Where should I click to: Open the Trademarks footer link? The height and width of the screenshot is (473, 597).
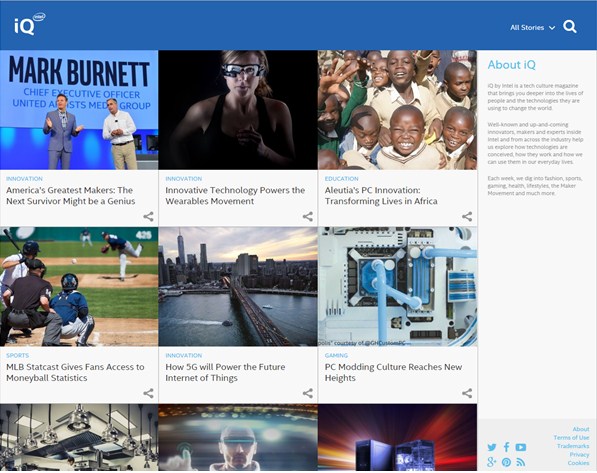point(573,446)
